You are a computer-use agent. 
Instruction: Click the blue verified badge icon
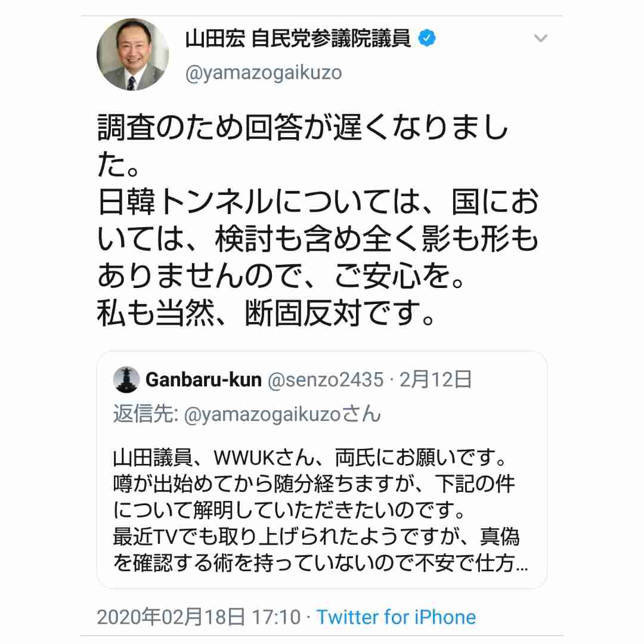(x=427, y=38)
